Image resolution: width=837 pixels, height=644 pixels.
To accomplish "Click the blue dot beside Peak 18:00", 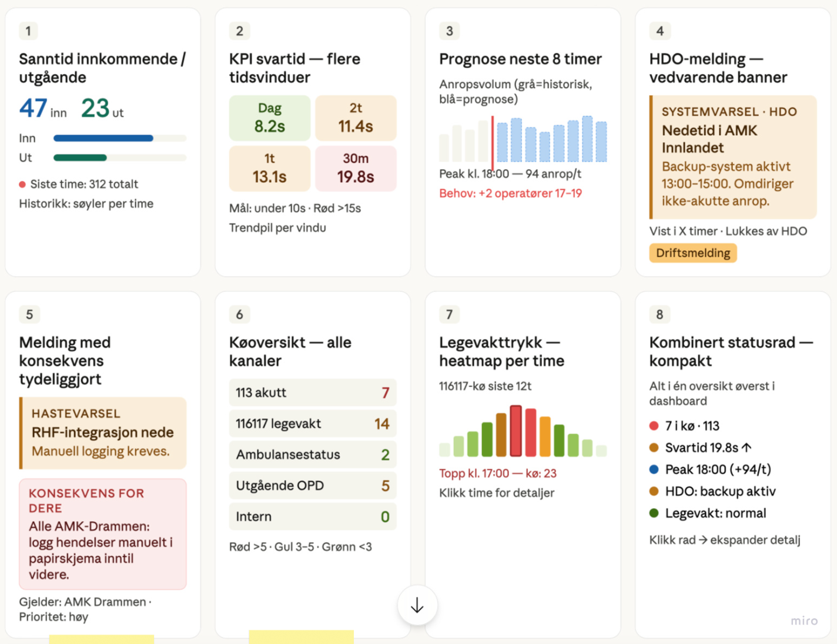I will click(654, 469).
